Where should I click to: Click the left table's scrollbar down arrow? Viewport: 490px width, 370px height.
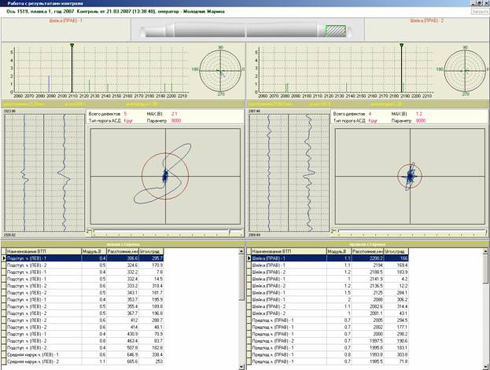point(242,367)
